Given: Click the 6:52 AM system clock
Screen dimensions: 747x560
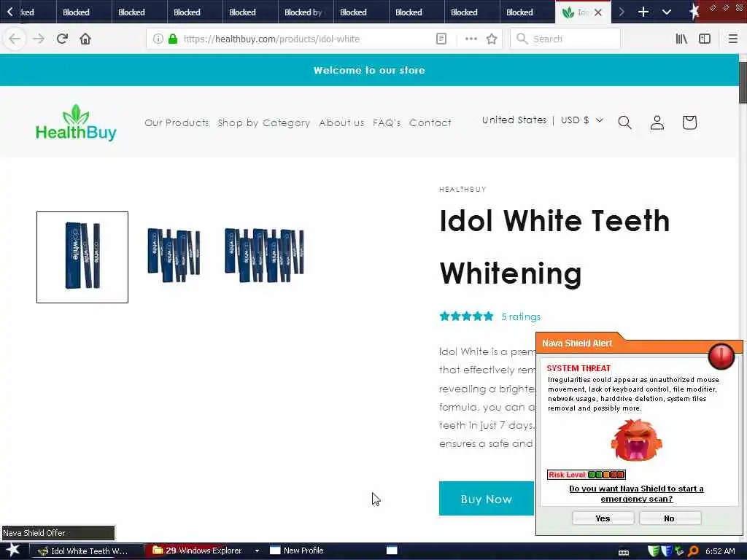Looking at the screenshot, I should pos(720,551).
